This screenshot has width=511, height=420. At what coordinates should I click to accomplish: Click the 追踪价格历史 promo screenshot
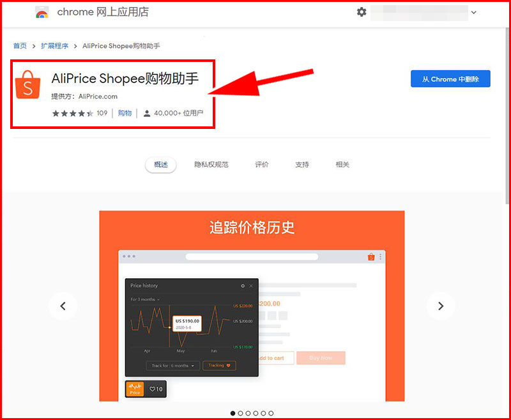(252, 306)
